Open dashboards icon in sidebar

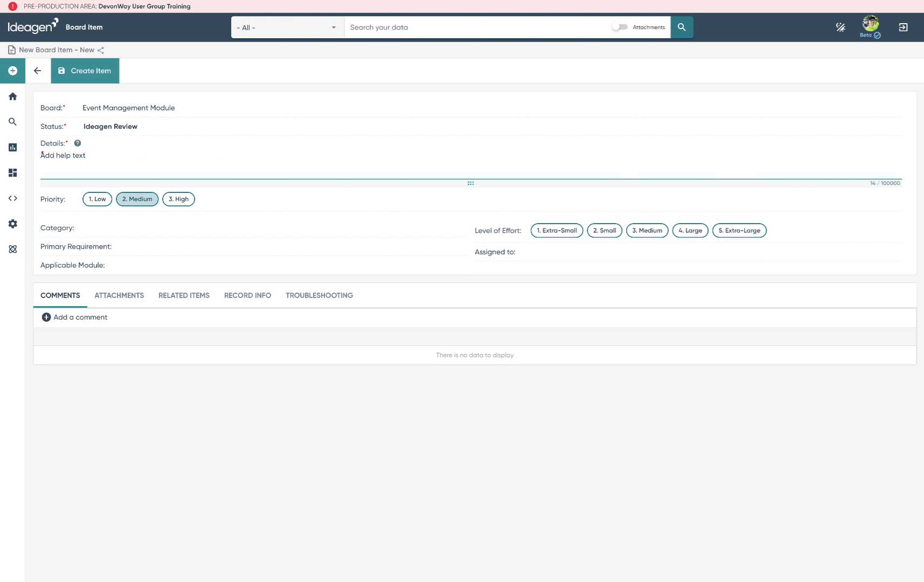12,173
